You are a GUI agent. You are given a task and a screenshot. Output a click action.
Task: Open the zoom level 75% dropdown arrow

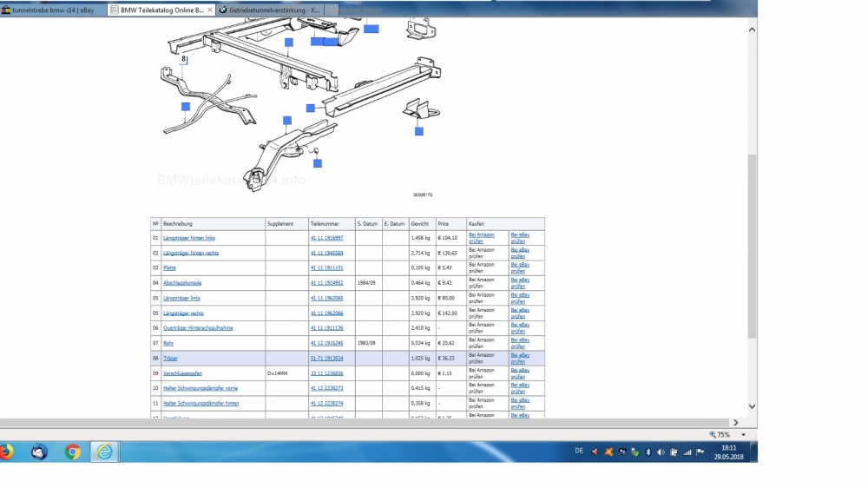(x=743, y=434)
